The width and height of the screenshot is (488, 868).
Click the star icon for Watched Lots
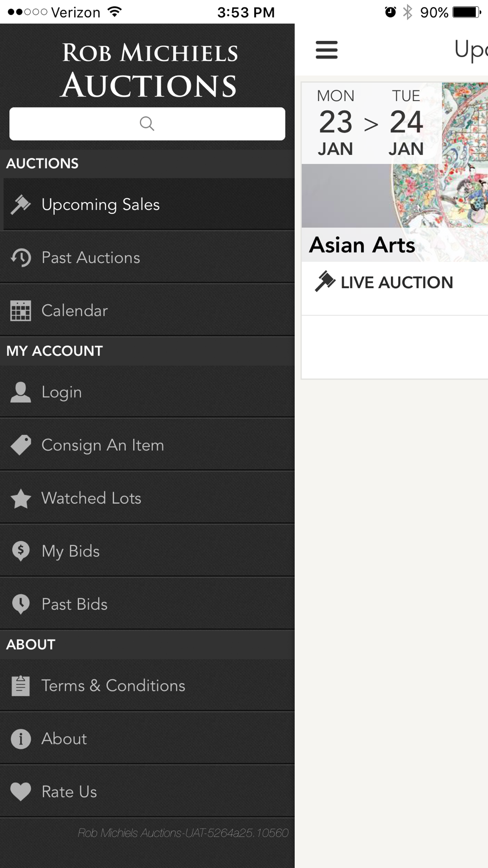point(20,498)
